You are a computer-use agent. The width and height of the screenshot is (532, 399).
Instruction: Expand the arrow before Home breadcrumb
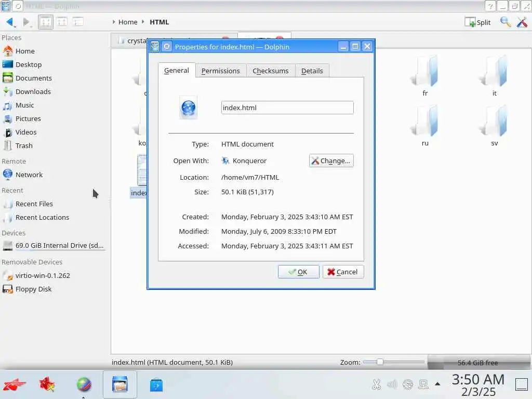(114, 22)
